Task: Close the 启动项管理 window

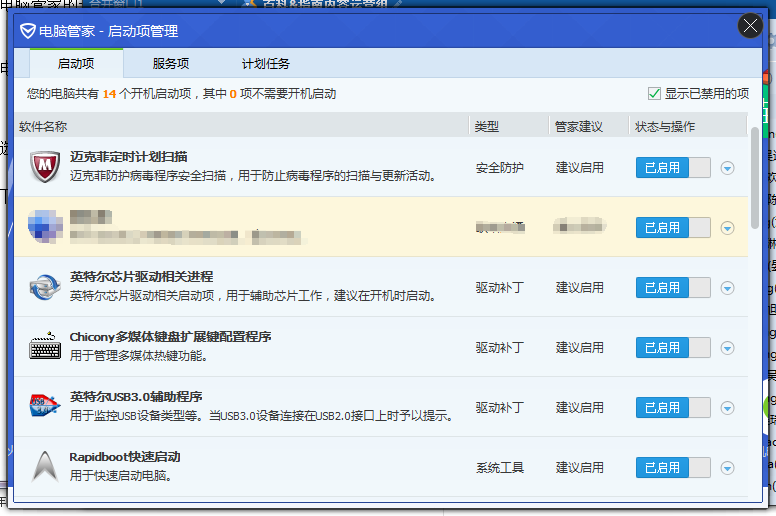Action: pyautogui.click(x=750, y=26)
